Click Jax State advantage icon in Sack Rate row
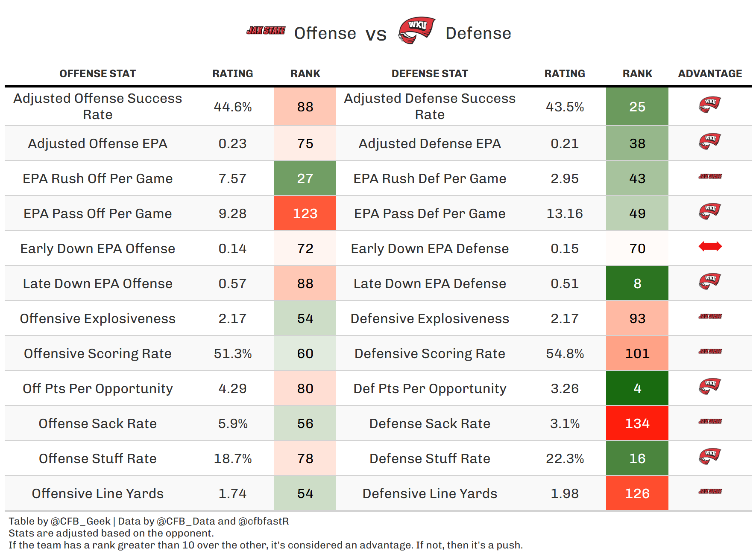Viewport: 756px width, 560px height. pos(710,421)
